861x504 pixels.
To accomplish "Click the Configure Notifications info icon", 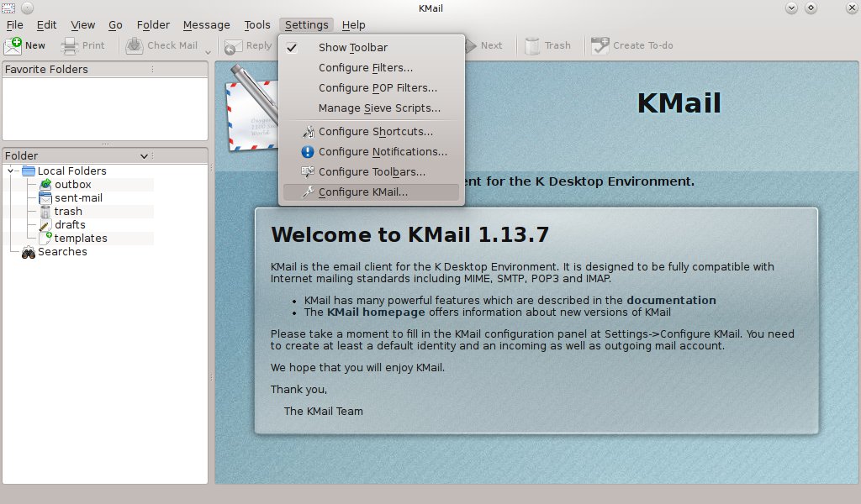I will 308,152.
